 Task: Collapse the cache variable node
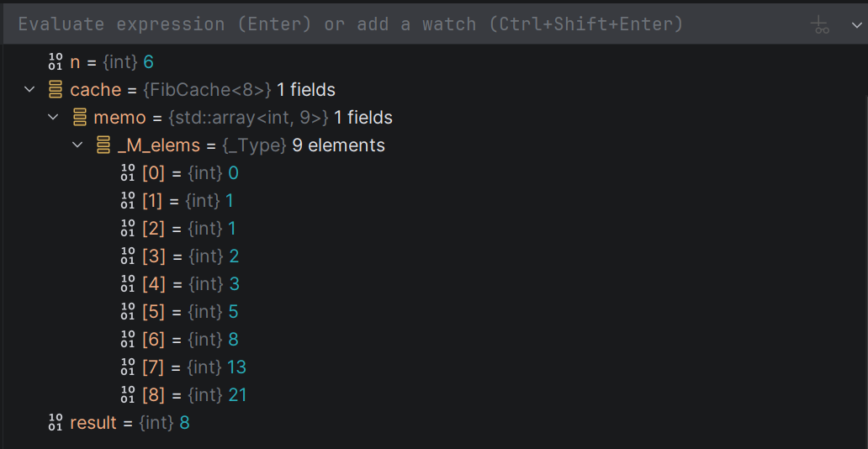click(29, 90)
